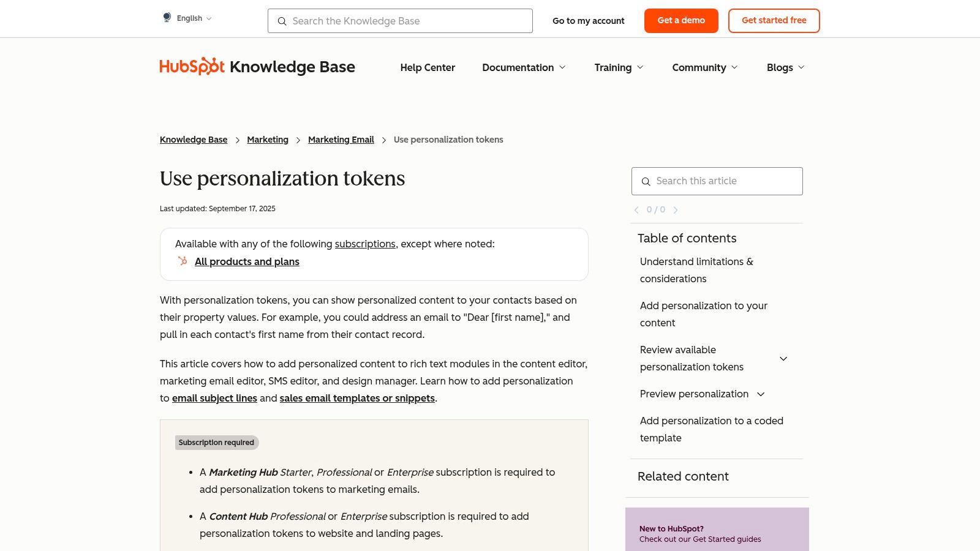Click the Get a demo button
The image size is (980, 551).
coord(681,20)
